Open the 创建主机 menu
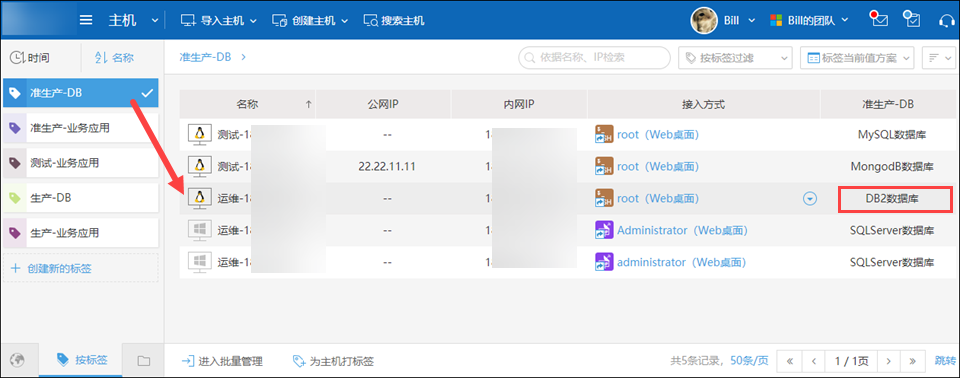This screenshot has height=378, width=960. coord(310,20)
